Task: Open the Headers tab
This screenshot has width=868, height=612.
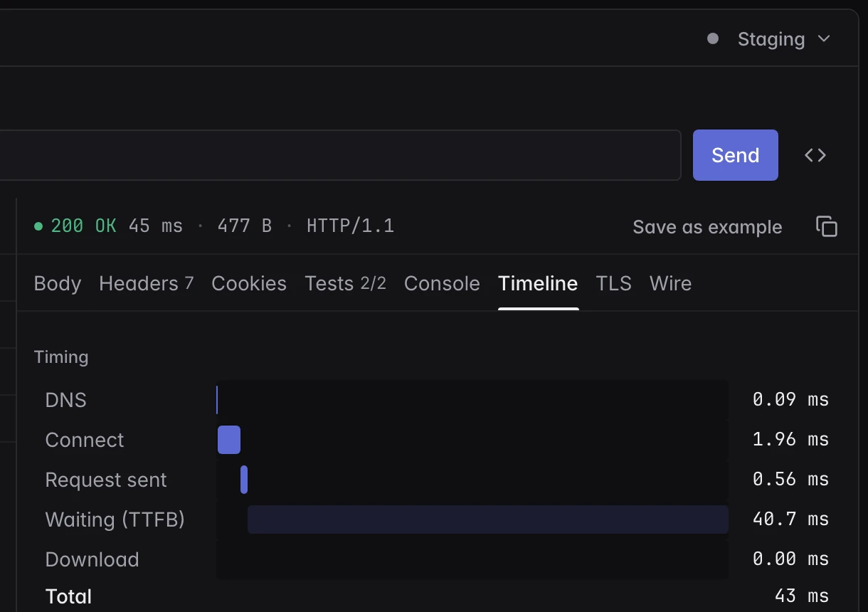Action: (x=147, y=283)
